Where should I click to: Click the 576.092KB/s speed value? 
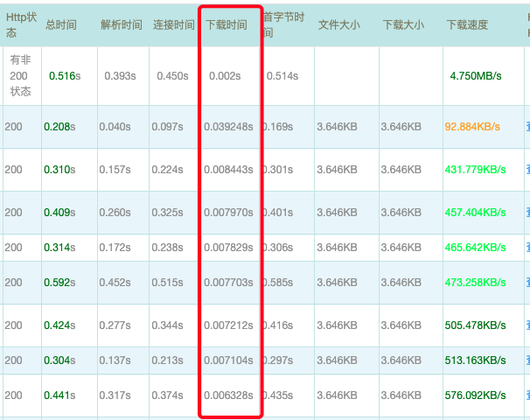(475, 395)
